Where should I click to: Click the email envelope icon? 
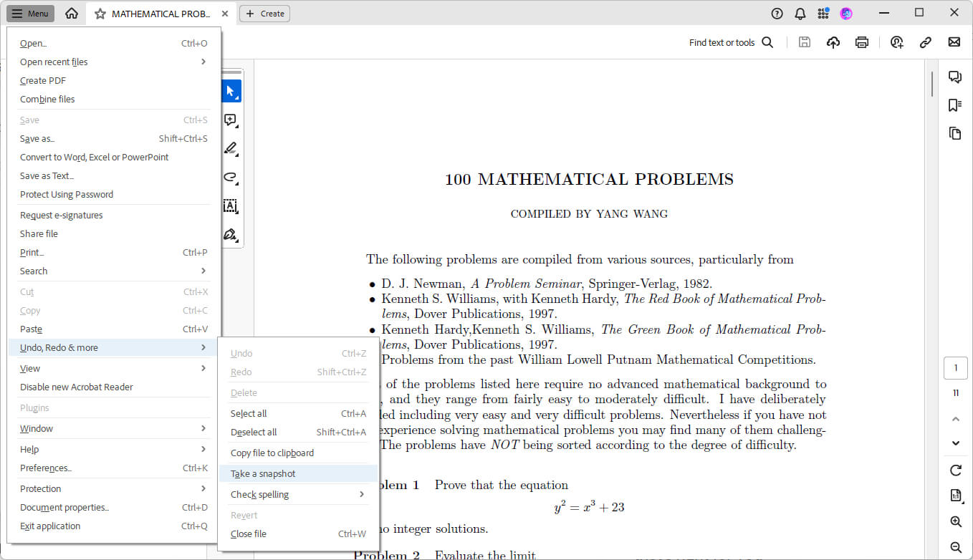tap(954, 42)
